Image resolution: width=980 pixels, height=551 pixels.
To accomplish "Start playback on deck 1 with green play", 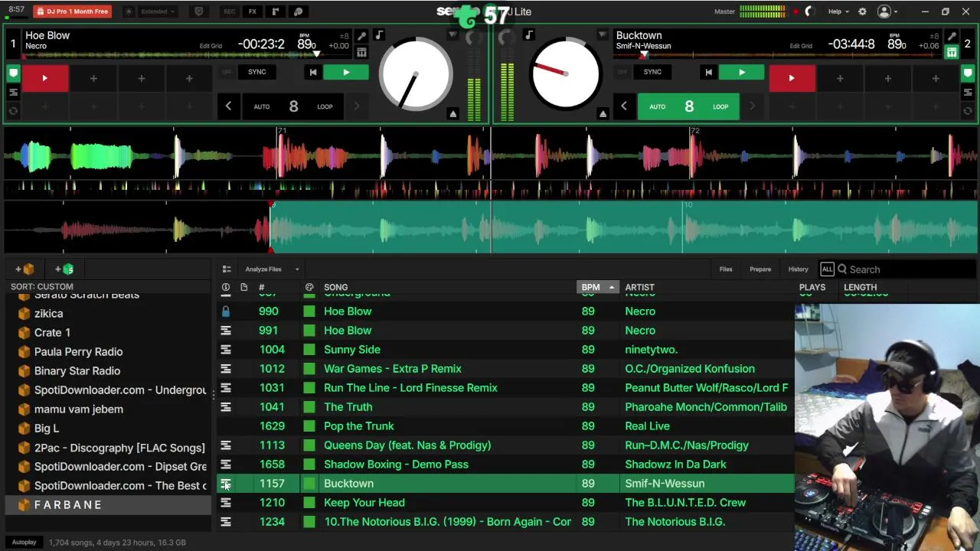I will 346,73.
